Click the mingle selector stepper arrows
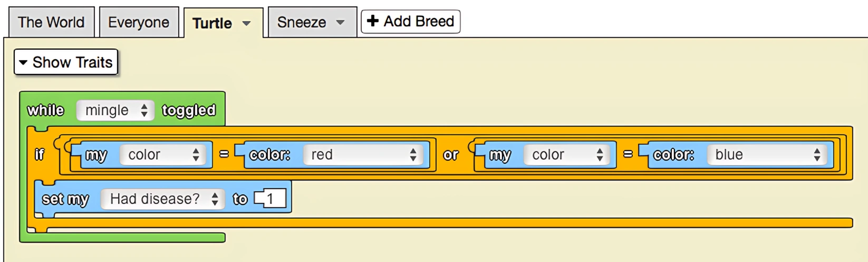This screenshot has width=868, height=262. [144, 110]
